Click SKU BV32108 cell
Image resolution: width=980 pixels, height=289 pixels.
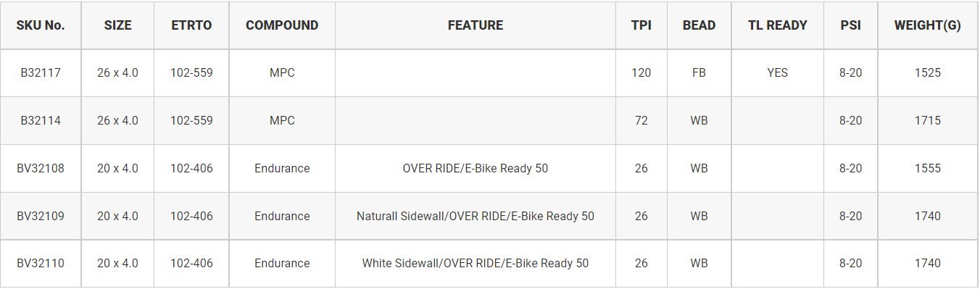41,169
